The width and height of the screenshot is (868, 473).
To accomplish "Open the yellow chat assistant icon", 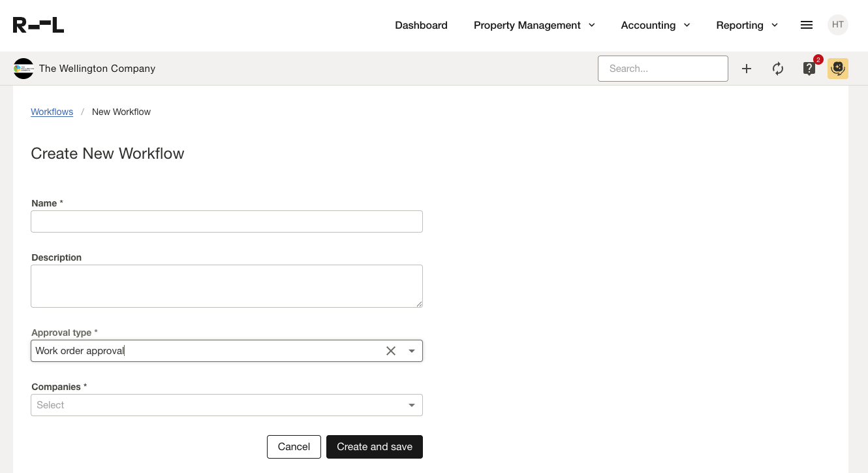I will (x=838, y=69).
